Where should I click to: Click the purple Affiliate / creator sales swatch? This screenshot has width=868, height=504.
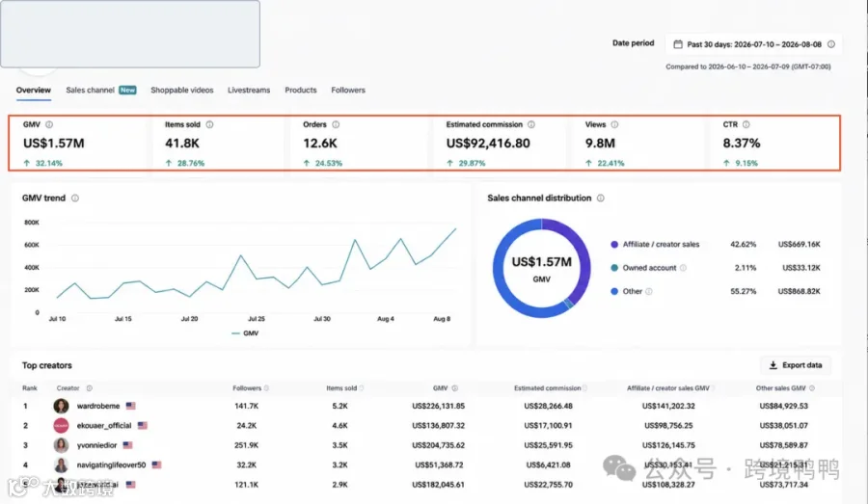614,245
